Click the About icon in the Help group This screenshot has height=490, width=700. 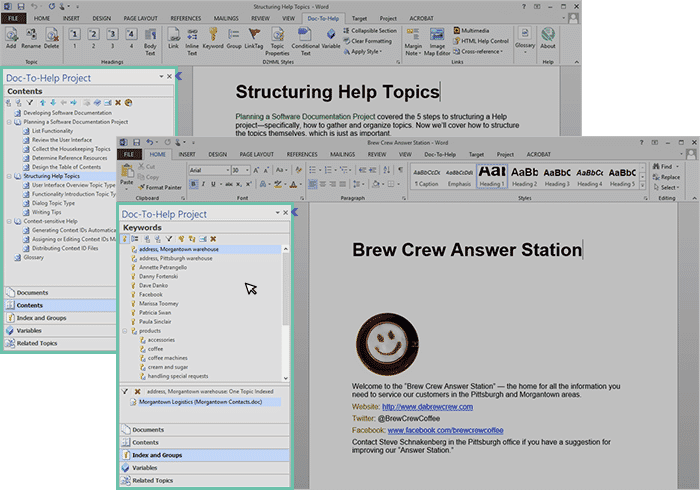point(548,37)
